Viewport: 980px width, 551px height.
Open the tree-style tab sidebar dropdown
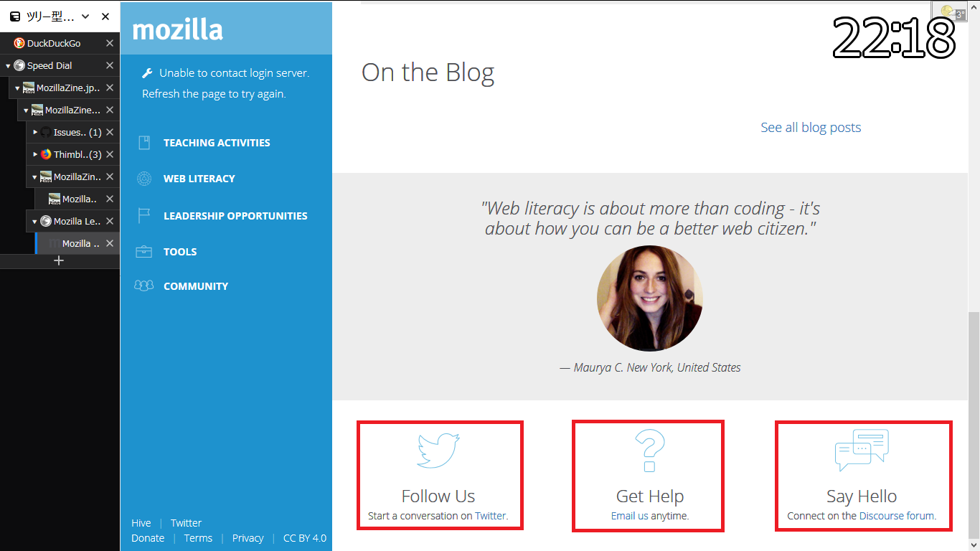tap(85, 17)
